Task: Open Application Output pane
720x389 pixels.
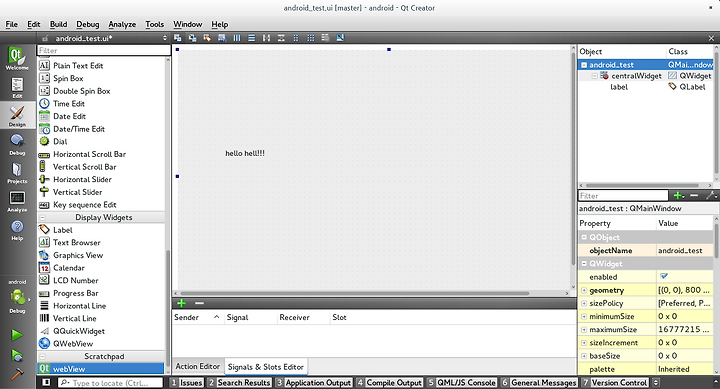Action: point(314,382)
